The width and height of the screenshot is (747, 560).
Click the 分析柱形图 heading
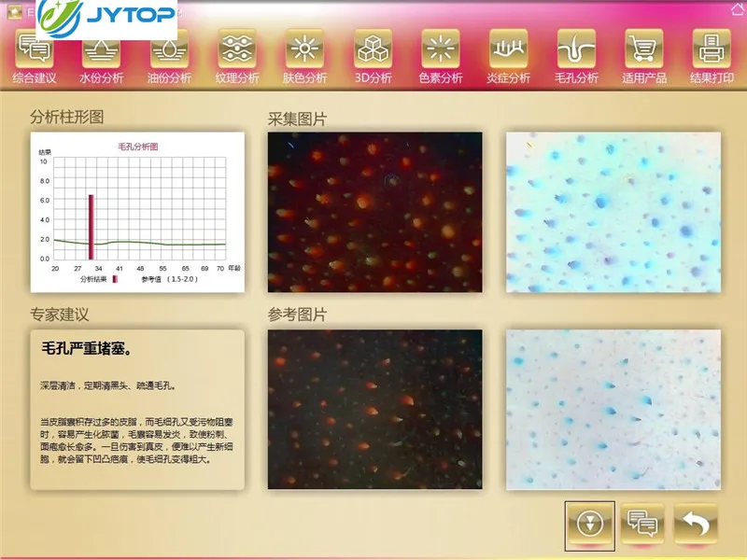point(66,117)
